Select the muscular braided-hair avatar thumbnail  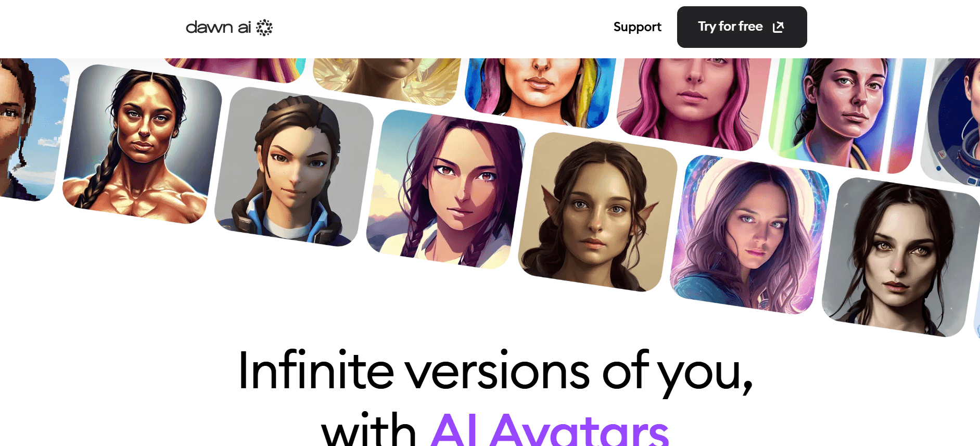click(142, 144)
